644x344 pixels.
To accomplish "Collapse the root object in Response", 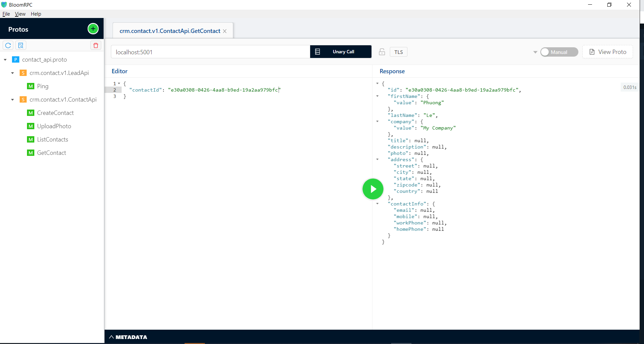I will pos(377,84).
